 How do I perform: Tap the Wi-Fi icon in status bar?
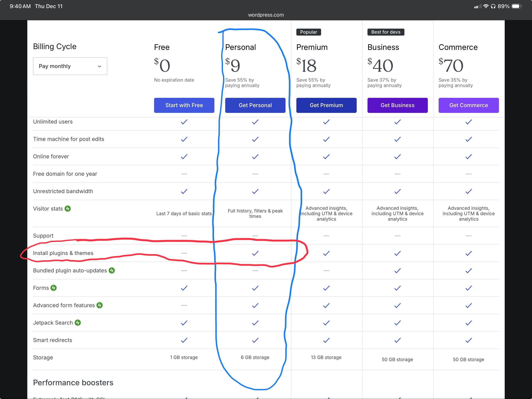486,6
